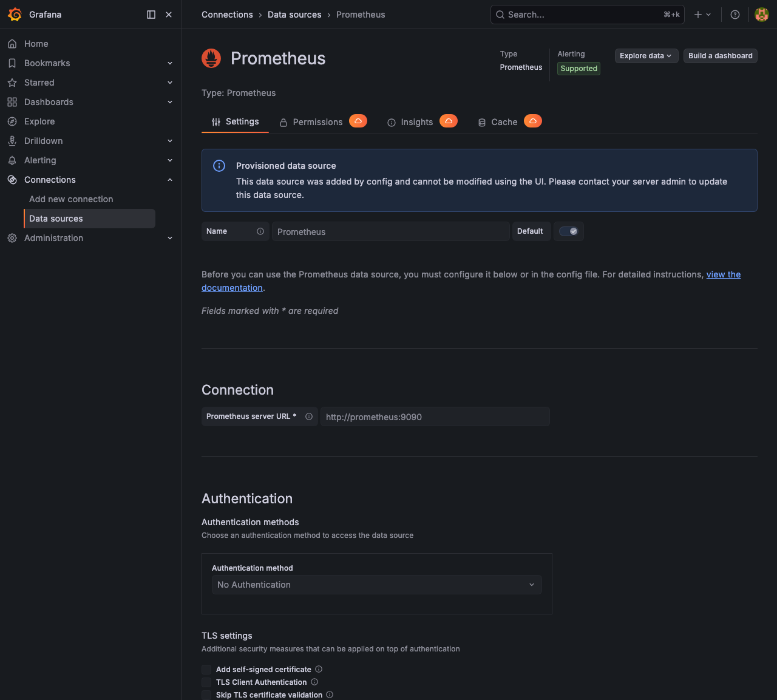
Task: Click the Dashboards grid icon
Action: 12,102
